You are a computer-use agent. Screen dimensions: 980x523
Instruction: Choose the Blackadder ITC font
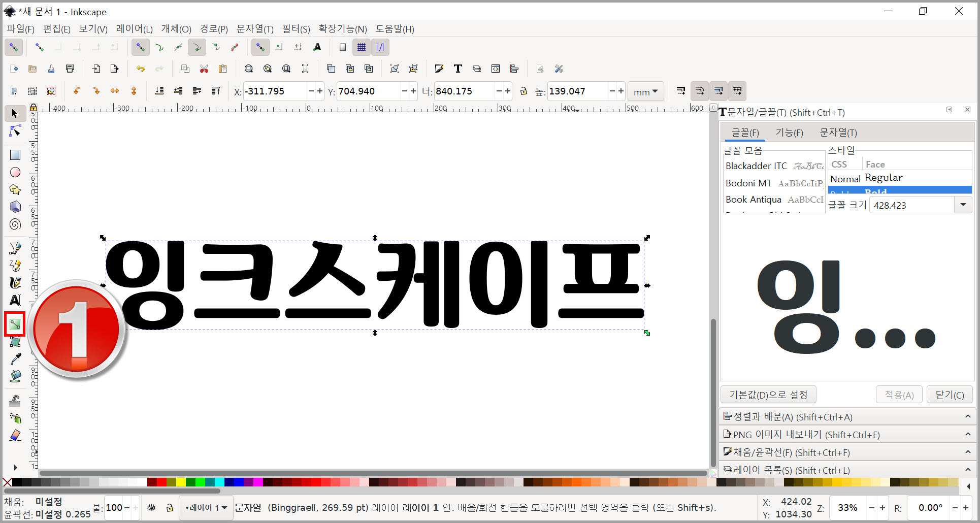(x=774, y=166)
